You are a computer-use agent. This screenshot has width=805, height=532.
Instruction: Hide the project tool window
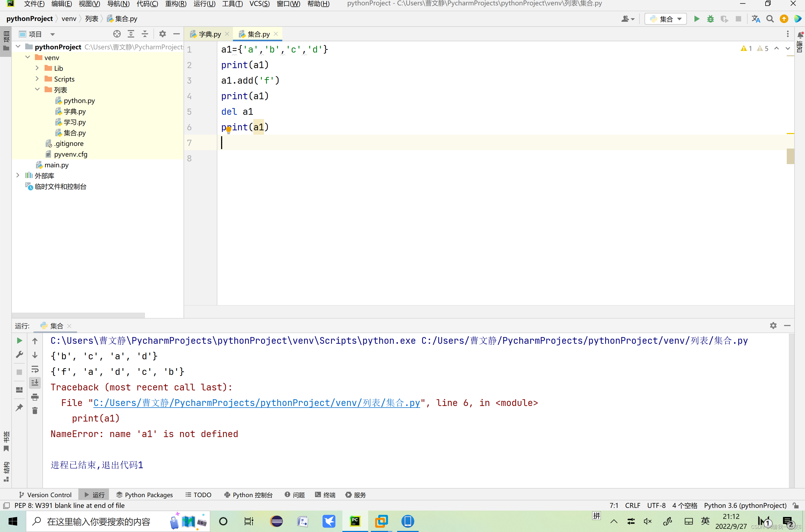click(x=177, y=34)
